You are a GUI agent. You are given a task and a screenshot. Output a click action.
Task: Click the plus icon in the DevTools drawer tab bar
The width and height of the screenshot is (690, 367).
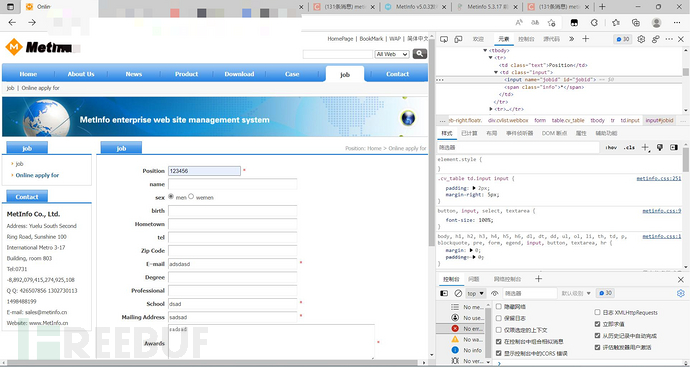(538, 279)
